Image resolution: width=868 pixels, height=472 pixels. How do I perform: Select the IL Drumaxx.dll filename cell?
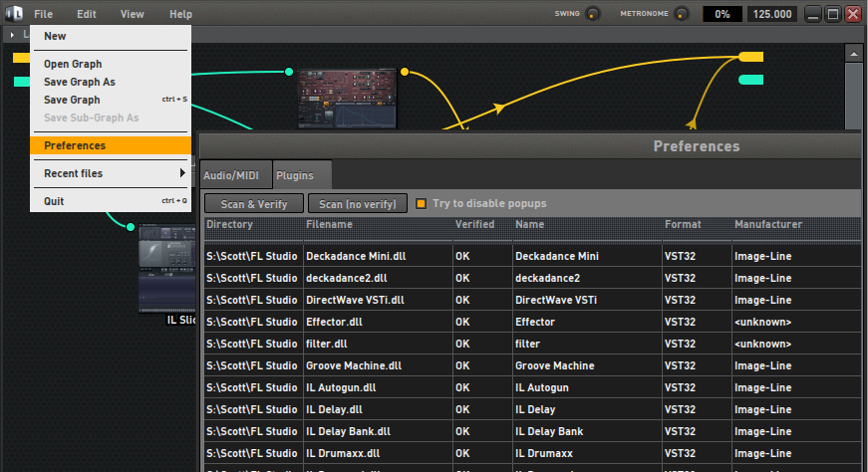coord(378,453)
